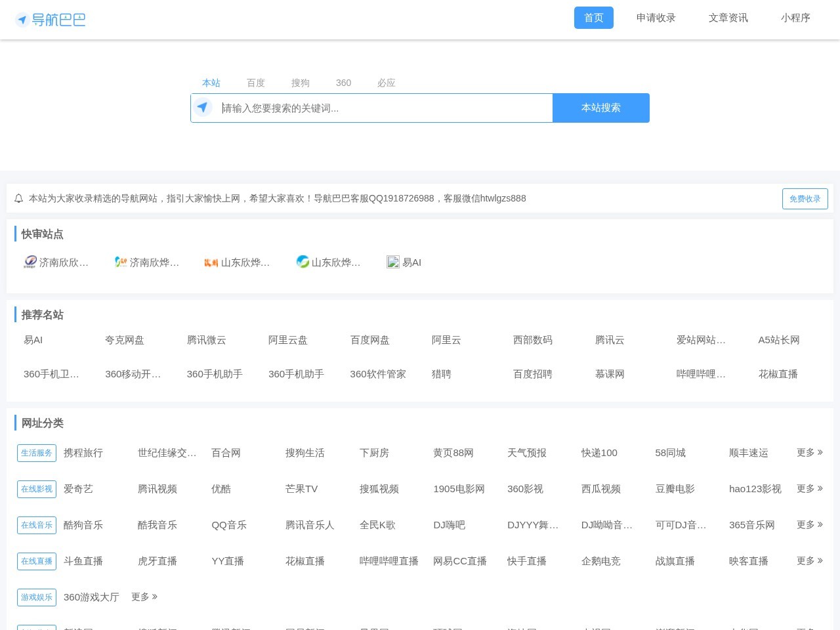Open 爱奇艺 link

pos(78,489)
